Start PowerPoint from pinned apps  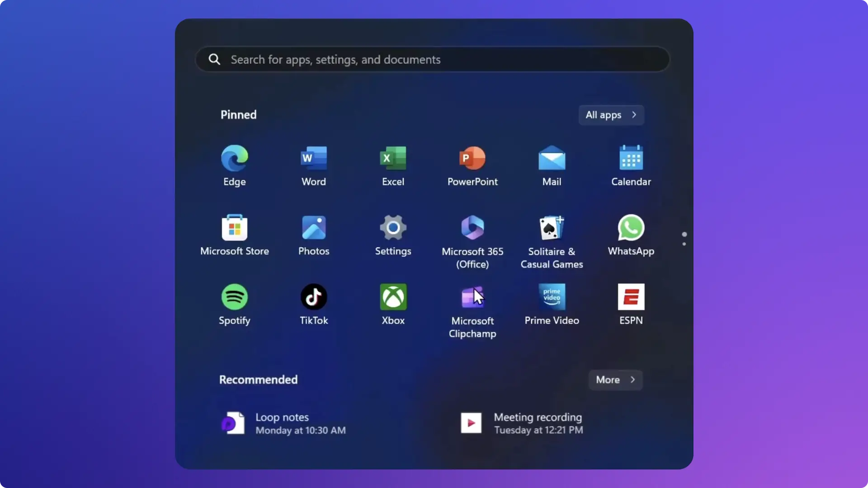coord(472,158)
